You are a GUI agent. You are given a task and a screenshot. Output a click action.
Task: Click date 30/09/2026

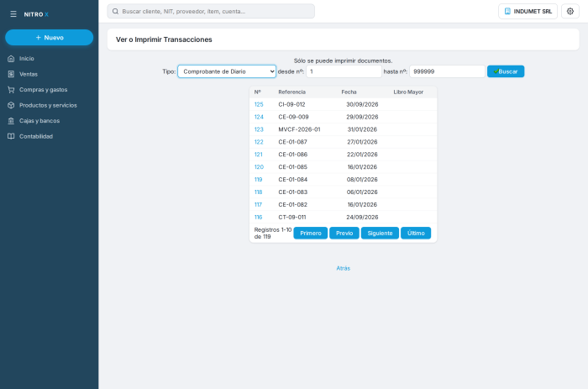tap(362, 104)
